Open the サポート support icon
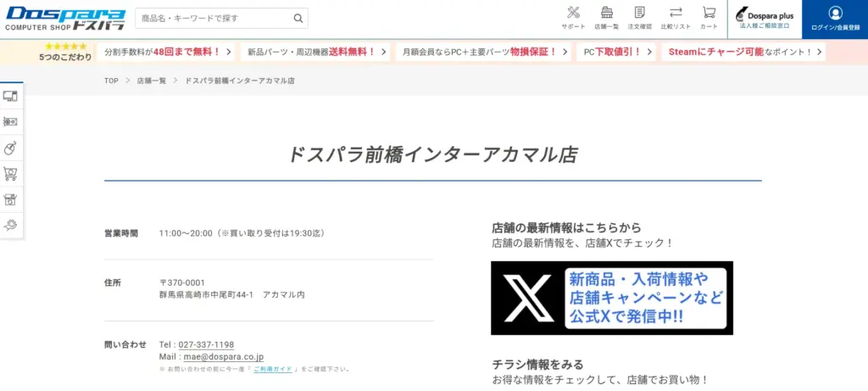Screen dimensions: 868x391 [x=573, y=17]
